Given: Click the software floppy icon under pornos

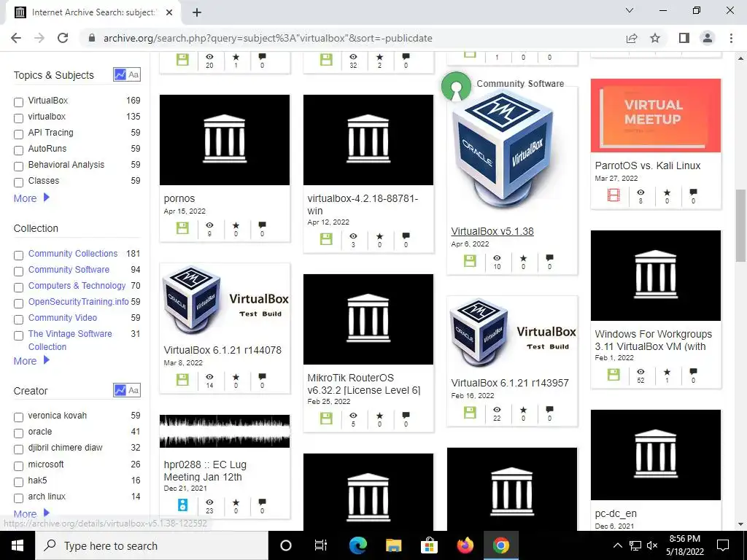Looking at the screenshot, I should tap(182, 228).
